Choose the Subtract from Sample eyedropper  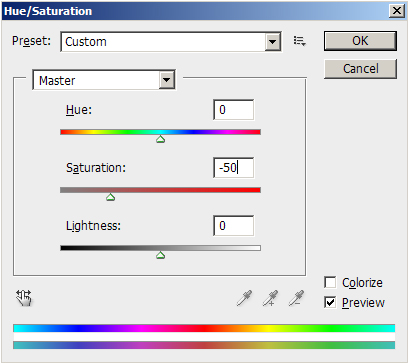(x=296, y=298)
